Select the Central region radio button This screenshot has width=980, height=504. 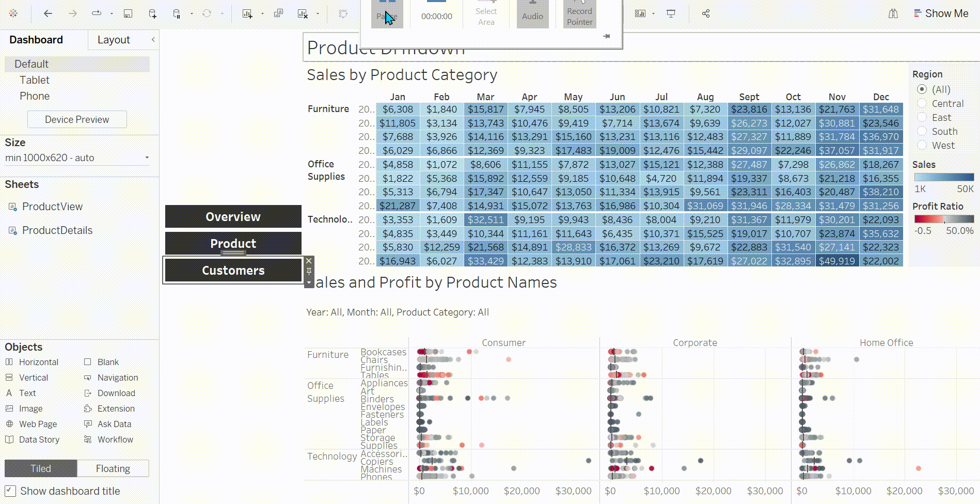[922, 104]
